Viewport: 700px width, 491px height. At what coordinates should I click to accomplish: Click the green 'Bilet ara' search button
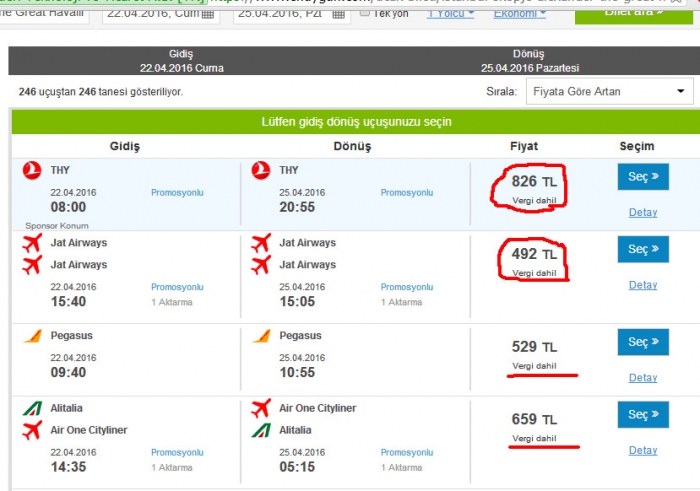pyautogui.click(x=632, y=12)
